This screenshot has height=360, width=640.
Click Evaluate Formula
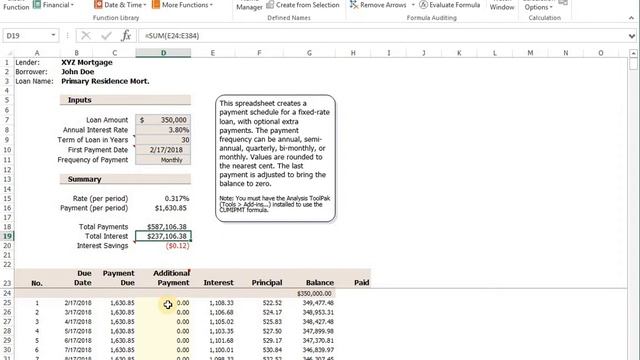pos(450,5)
